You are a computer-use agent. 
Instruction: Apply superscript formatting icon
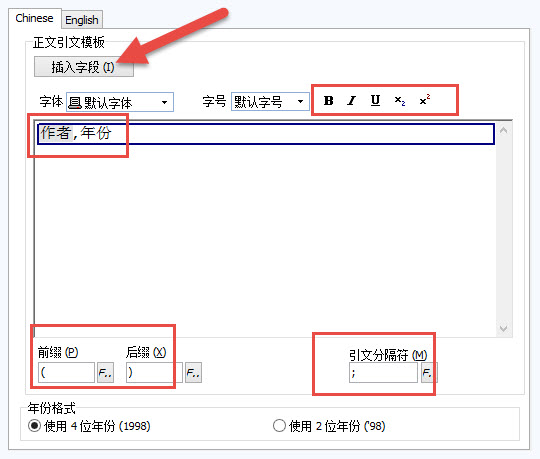(x=425, y=101)
